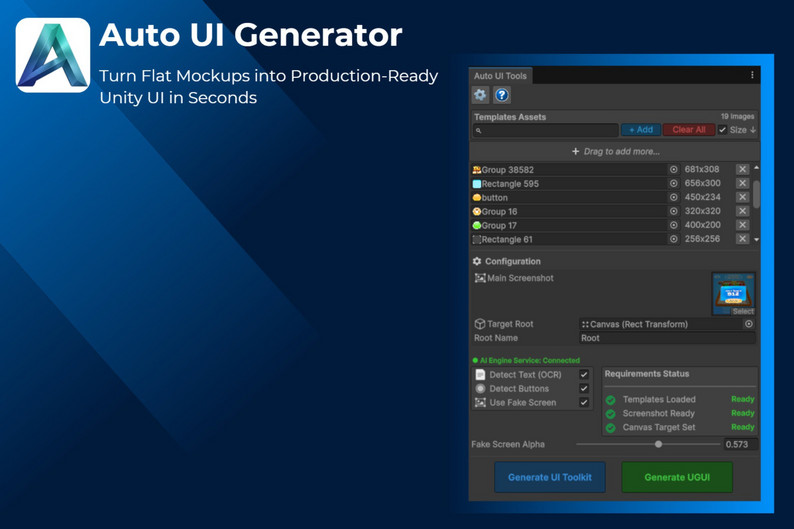
Task: Open object picker for Rectangle 61
Action: (673, 239)
